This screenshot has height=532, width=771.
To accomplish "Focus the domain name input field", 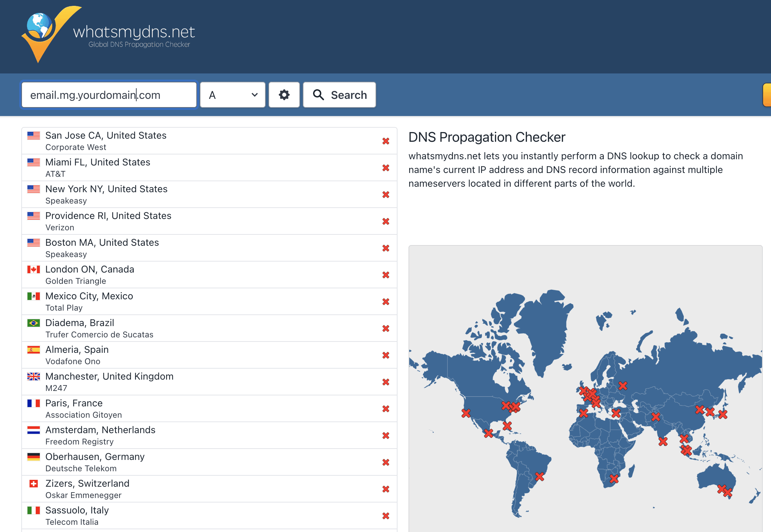I will (x=109, y=95).
